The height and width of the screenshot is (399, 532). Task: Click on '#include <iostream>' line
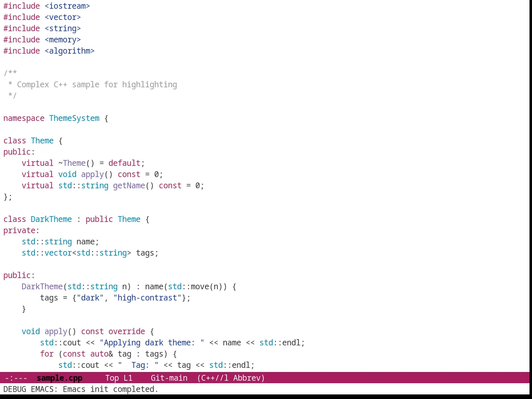coord(47,6)
